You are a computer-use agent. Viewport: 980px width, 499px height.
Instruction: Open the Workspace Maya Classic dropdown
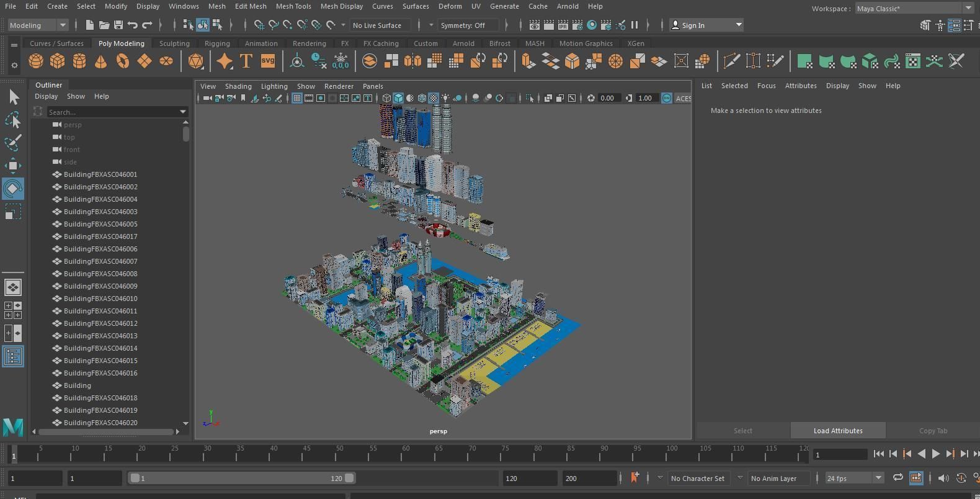914,8
